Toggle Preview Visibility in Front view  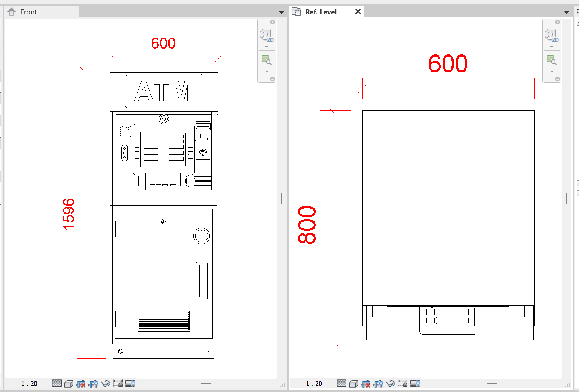point(130,383)
